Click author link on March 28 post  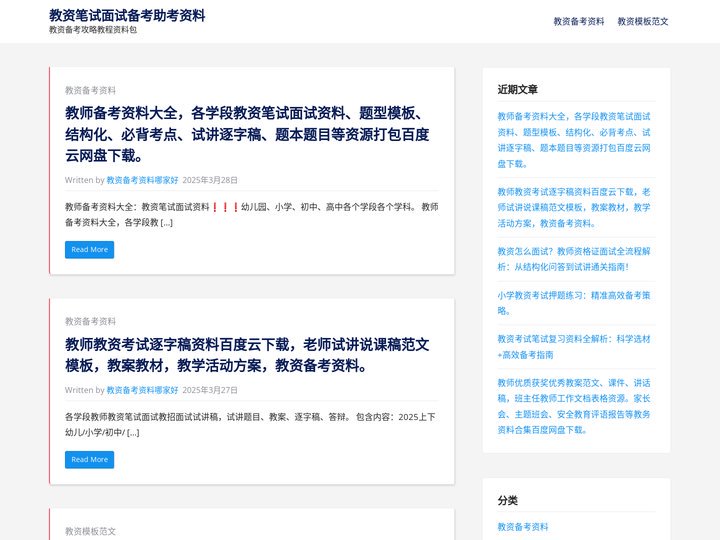pos(142,180)
